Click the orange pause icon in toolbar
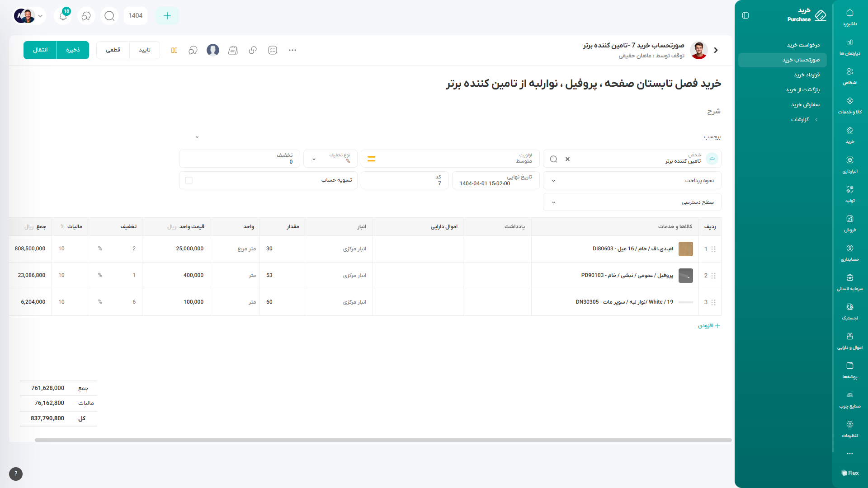The image size is (868, 488). (x=174, y=50)
